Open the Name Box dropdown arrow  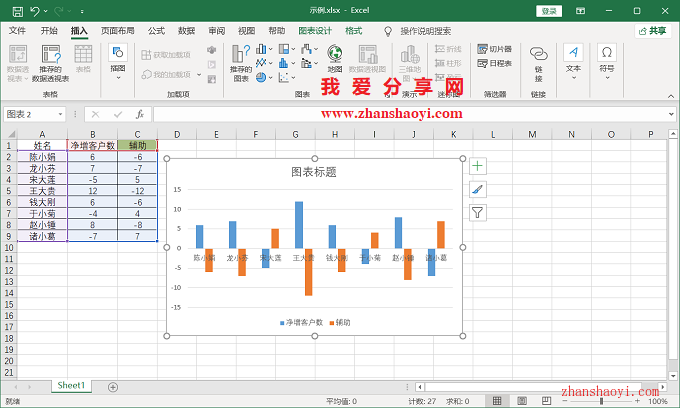pyautogui.click(x=60, y=114)
